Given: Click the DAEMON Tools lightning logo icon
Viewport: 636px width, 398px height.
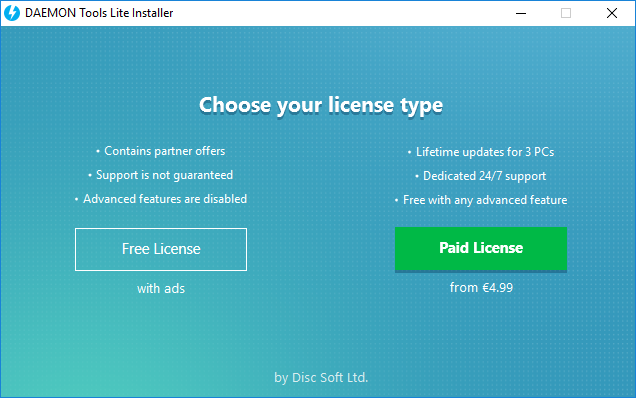Looking at the screenshot, I should (x=12, y=13).
